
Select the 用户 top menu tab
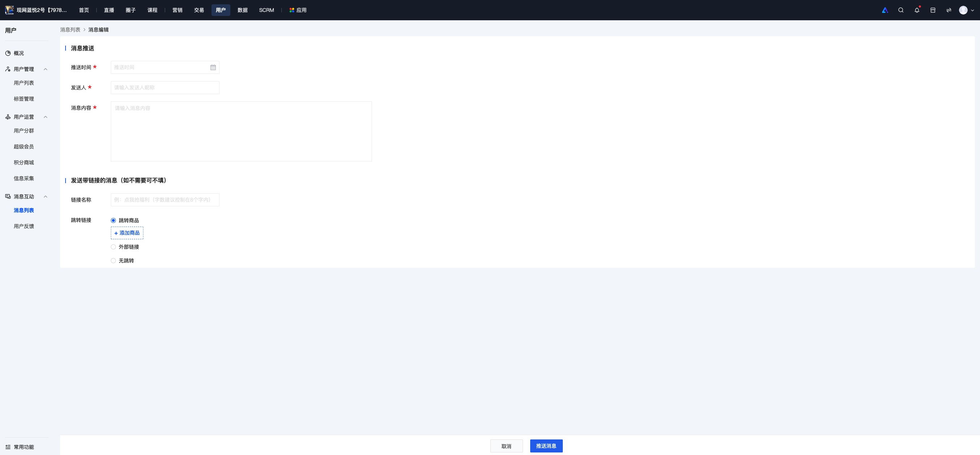tap(221, 10)
